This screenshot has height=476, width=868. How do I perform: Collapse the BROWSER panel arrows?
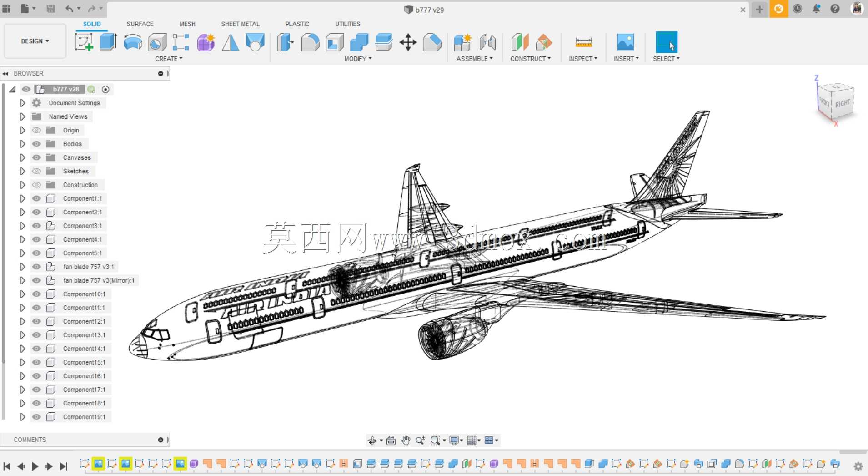point(5,73)
